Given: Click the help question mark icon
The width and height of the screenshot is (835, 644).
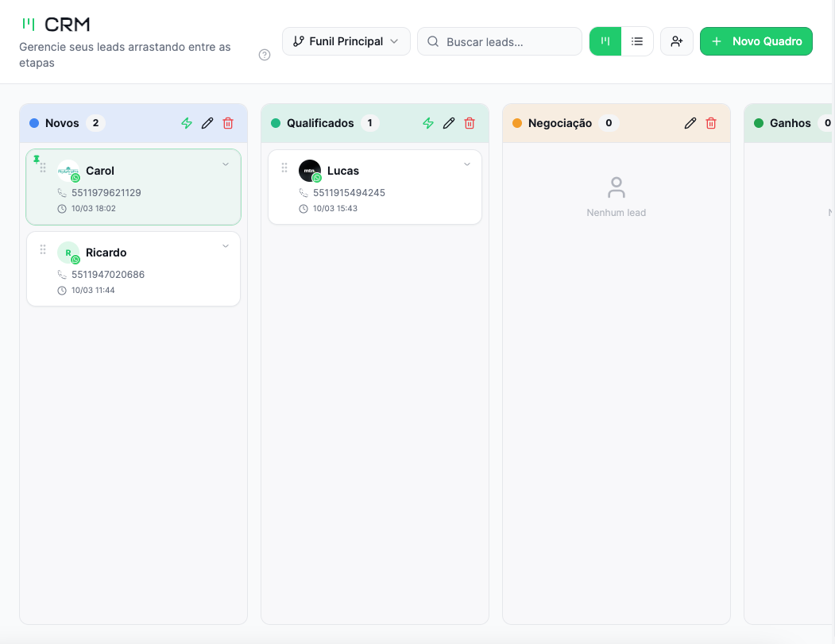Looking at the screenshot, I should pos(264,55).
